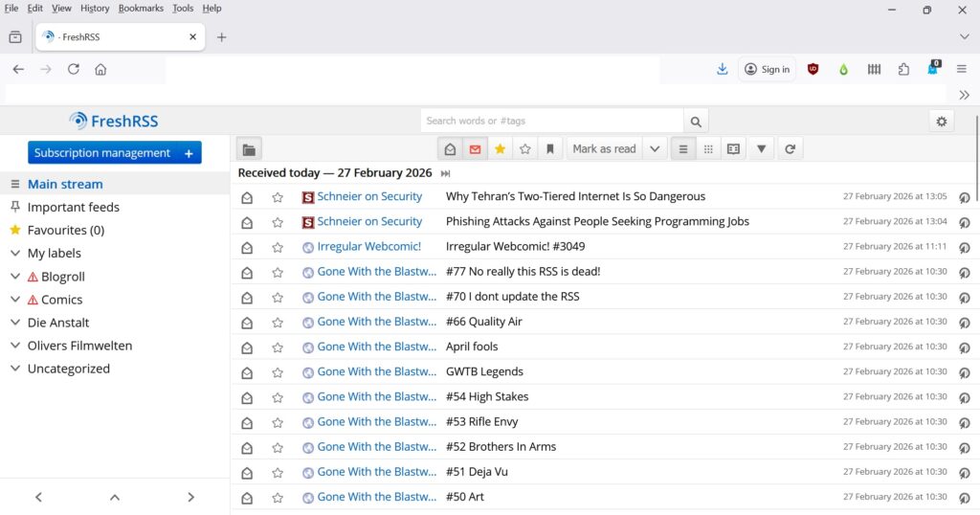Star the Irregular Webcomic! #3049 article
980x515 pixels.
tap(278, 247)
